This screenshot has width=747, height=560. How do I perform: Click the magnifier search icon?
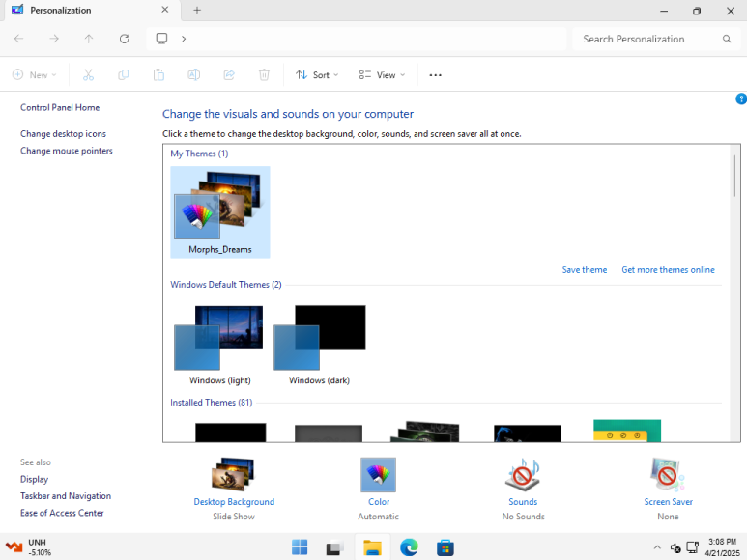(x=727, y=39)
